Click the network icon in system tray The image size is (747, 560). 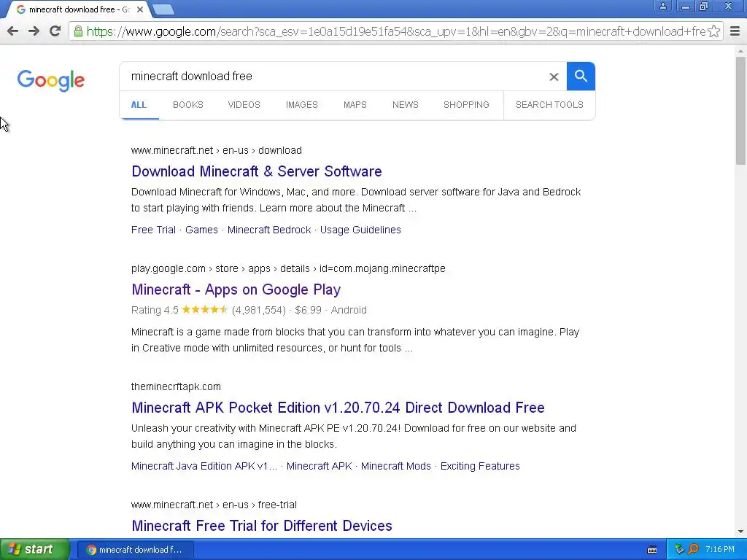coord(679,550)
